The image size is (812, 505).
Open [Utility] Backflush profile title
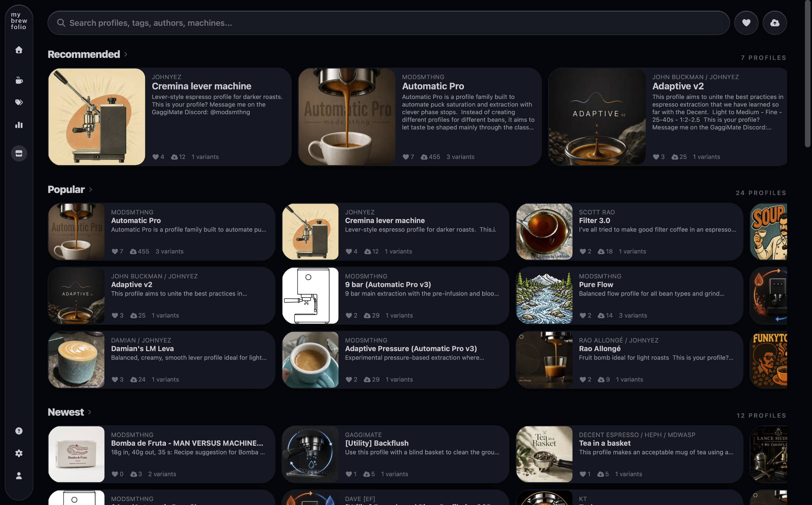click(377, 443)
